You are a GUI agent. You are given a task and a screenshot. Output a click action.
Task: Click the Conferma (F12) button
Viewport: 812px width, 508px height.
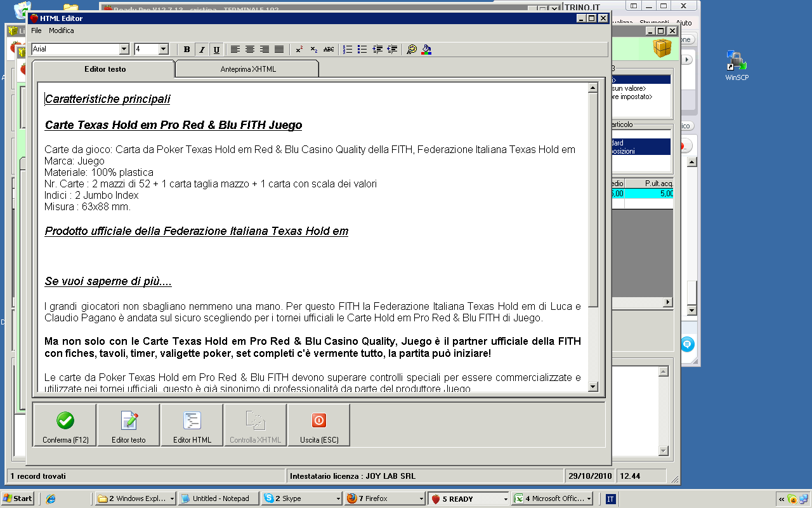coord(65,425)
